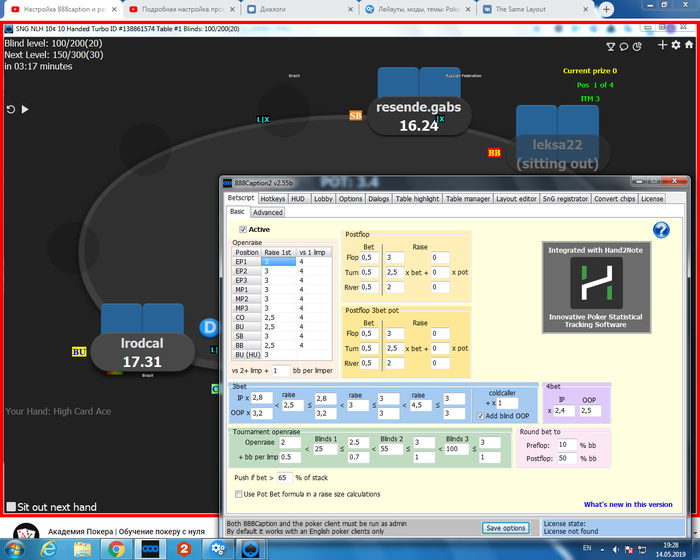Viewport: 700px width, 560px height.
Task: Click the Hand2Note logo banner
Action: (x=596, y=288)
